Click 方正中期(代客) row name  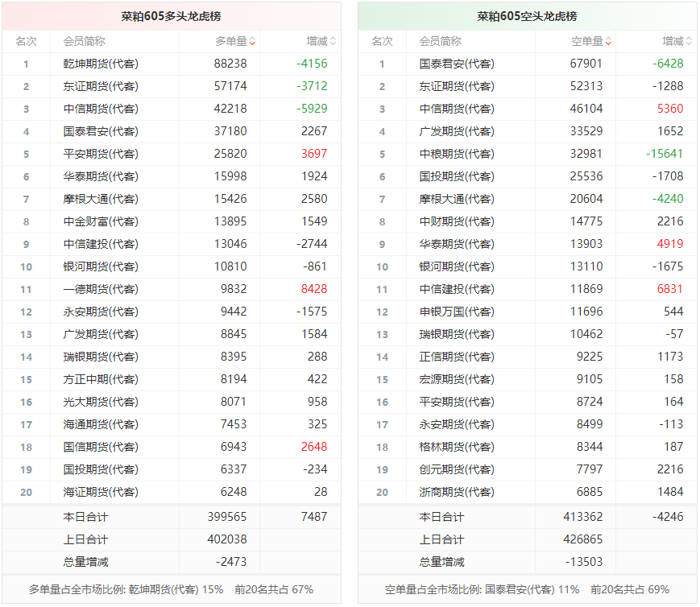(x=101, y=379)
